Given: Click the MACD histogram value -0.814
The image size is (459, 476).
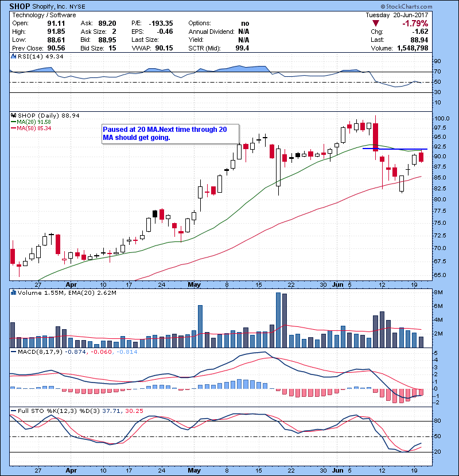Looking at the screenshot, I should pyautogui.click(x=127, y=352).
